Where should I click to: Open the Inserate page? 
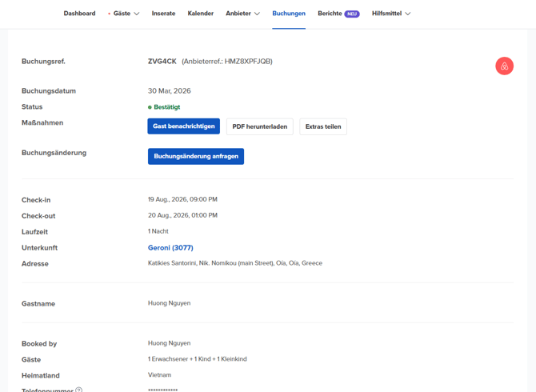[163, 14]
